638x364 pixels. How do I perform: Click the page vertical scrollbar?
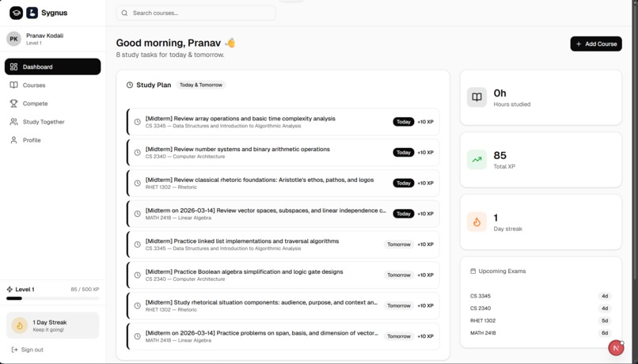(x=634, y=142)
